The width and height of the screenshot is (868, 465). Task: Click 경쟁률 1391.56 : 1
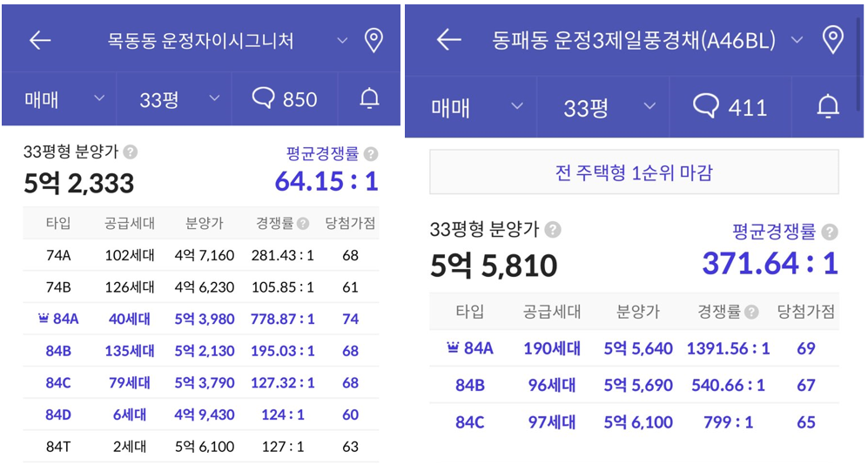click(x=728, y=348)
